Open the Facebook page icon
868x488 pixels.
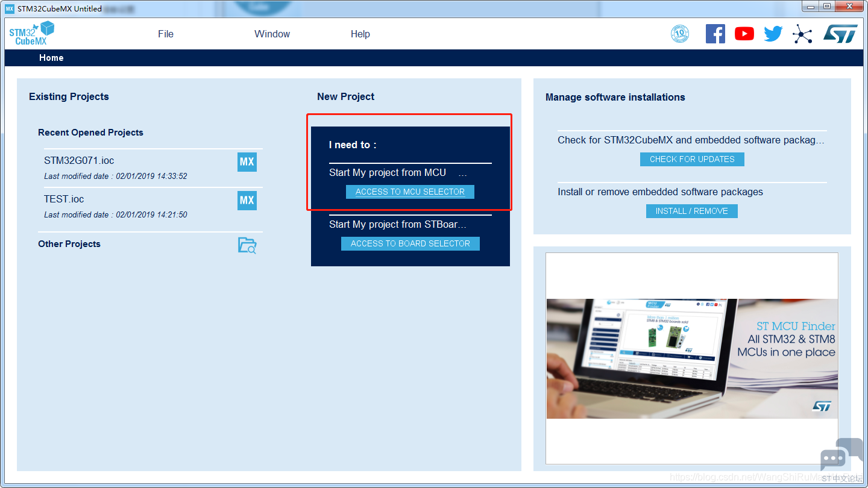click(x=715, y=34)
